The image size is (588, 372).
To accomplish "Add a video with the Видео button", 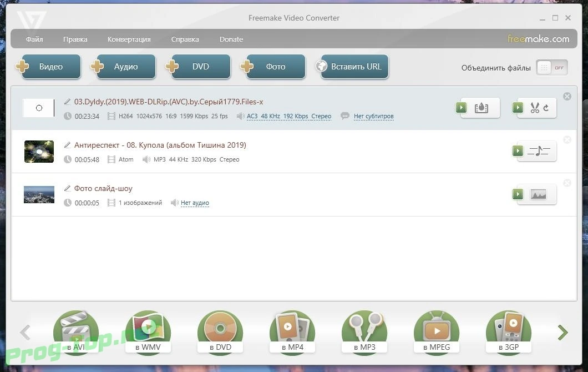I will tap(51, 67).
